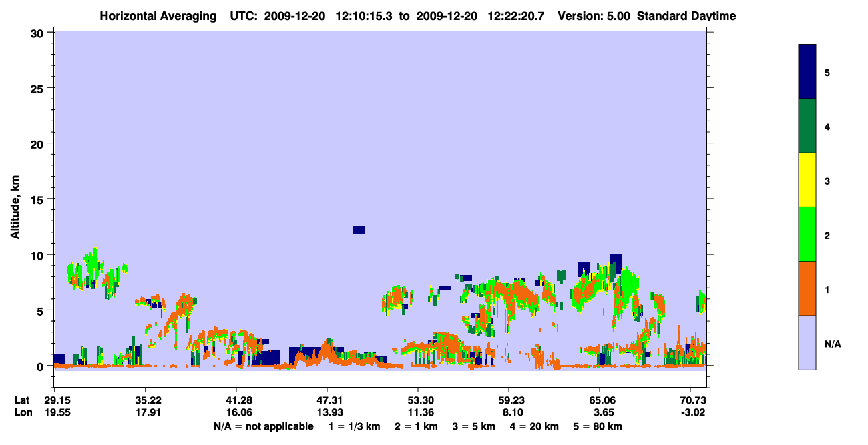Screen dimensions: 868x445
Task: Click the 'N/A = not applicable' legend text
Action: point(263,426)
